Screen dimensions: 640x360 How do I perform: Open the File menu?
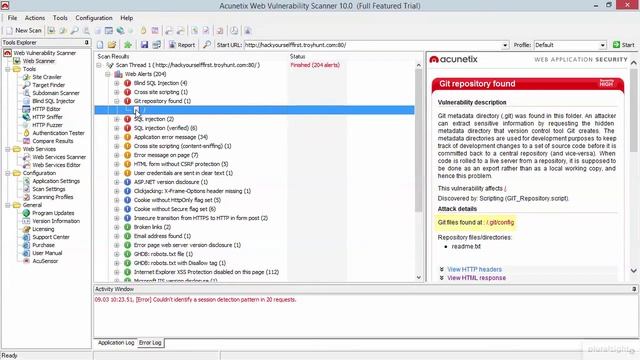click(x=12, y=18)
